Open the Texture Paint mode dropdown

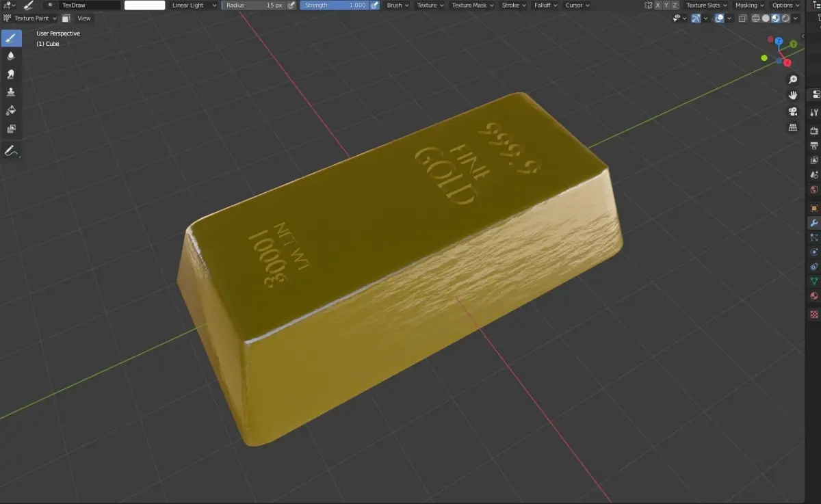click(x=30, y=18)
